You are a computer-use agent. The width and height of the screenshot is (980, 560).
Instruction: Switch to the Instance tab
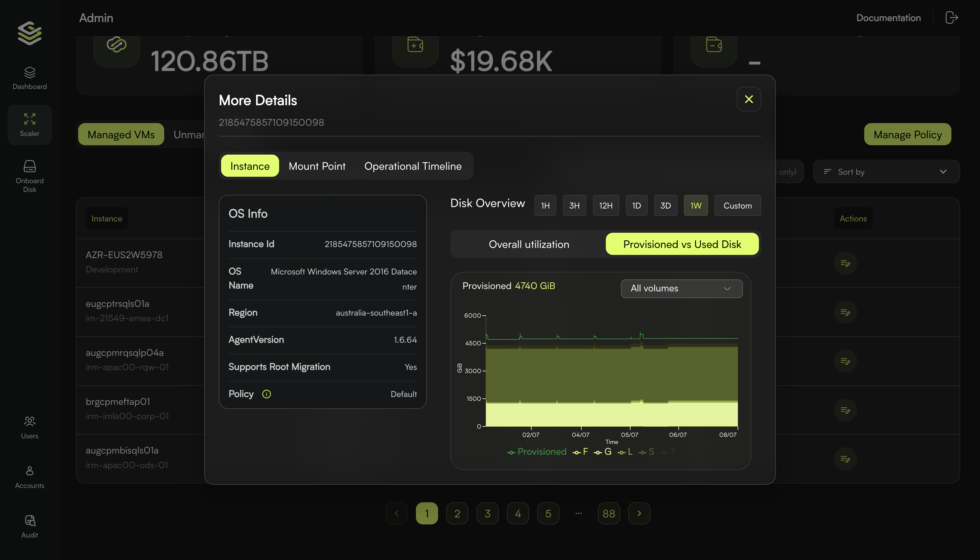pyautogui.click(x=250, y=166)
